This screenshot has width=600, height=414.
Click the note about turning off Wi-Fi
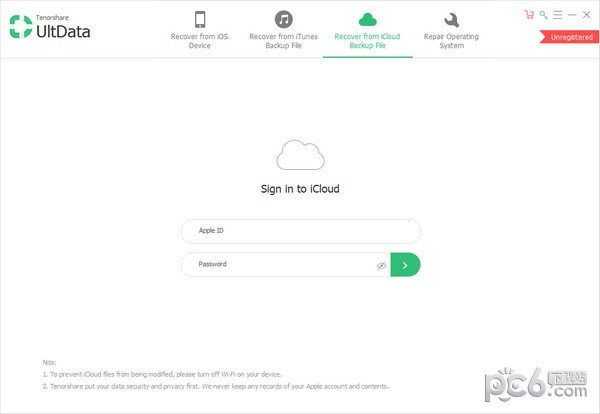pyautogui.click(x=162, y=374)
